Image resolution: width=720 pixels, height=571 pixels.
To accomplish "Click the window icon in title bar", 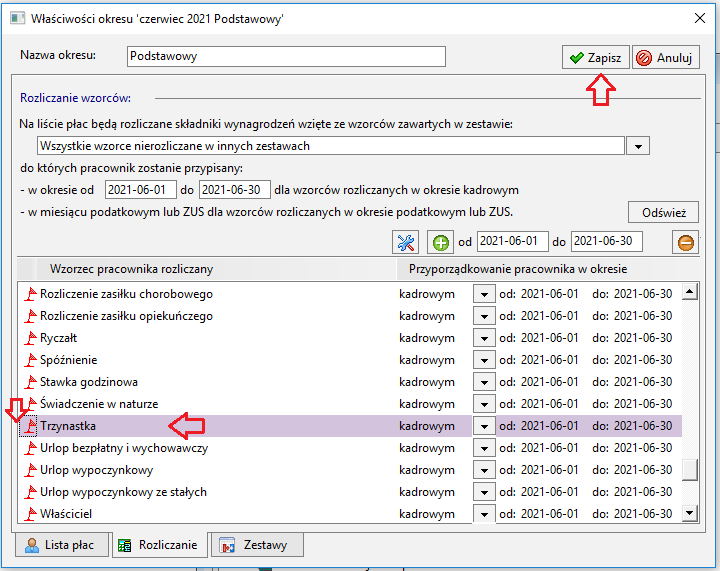I will pos(17,18).
